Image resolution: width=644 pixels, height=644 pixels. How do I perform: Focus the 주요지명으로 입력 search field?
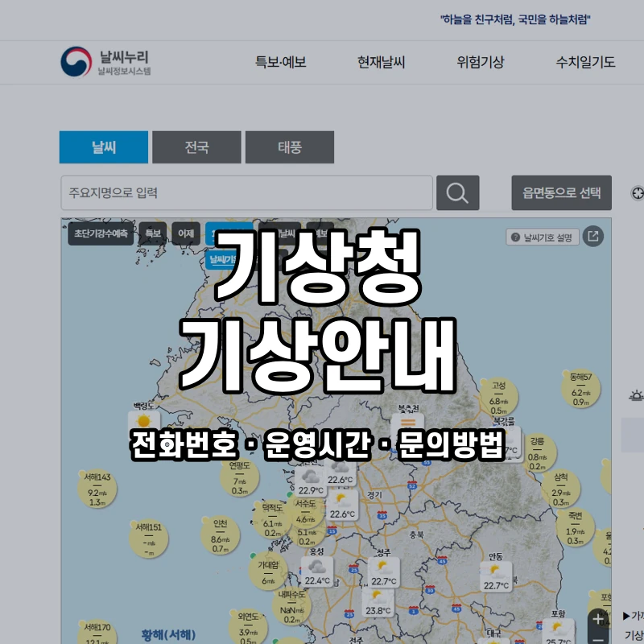[x=247, y=192]
